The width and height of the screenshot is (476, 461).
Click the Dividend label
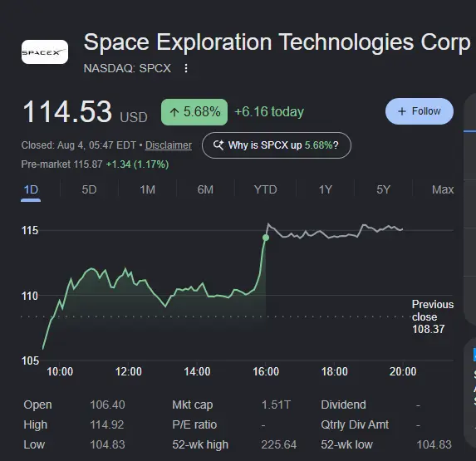343,405
